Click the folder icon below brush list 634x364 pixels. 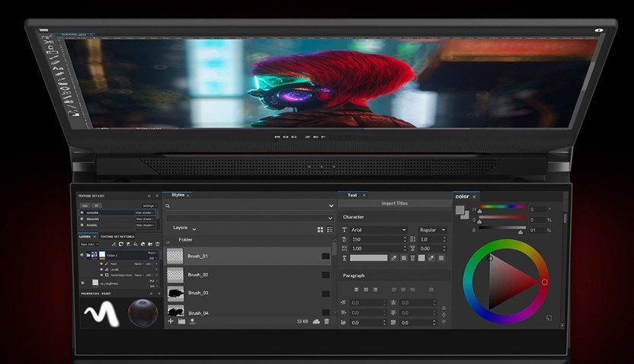[x=181, y=321]
